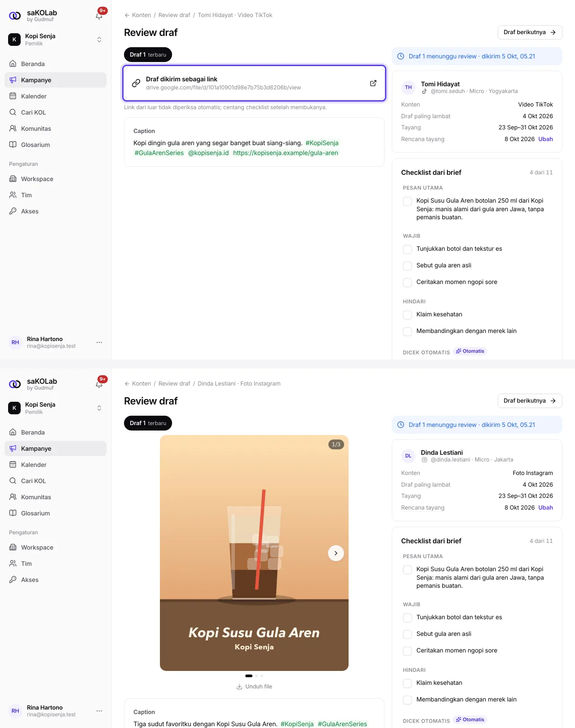Click RH avatar on Dinda Lestiani page

tap(15, 711)
